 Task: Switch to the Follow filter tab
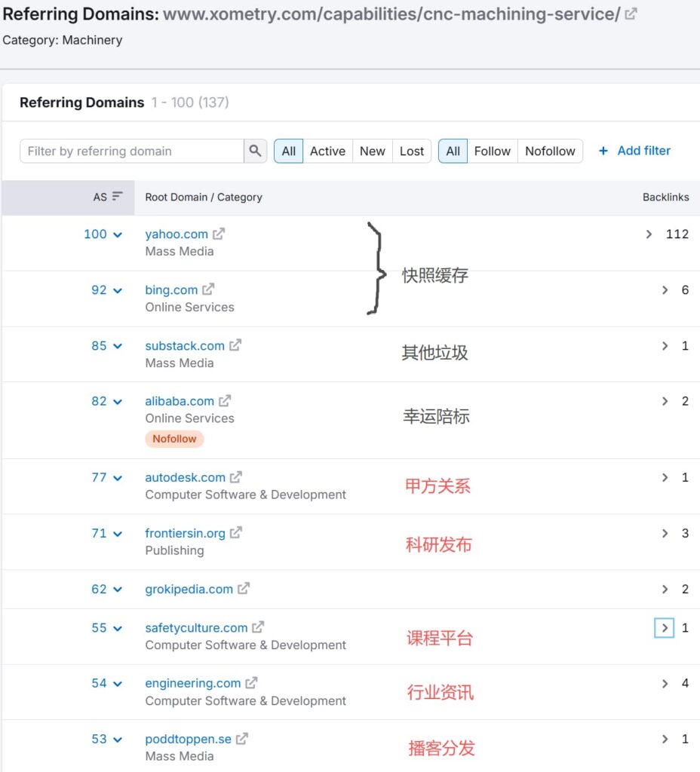pos(492,151)
